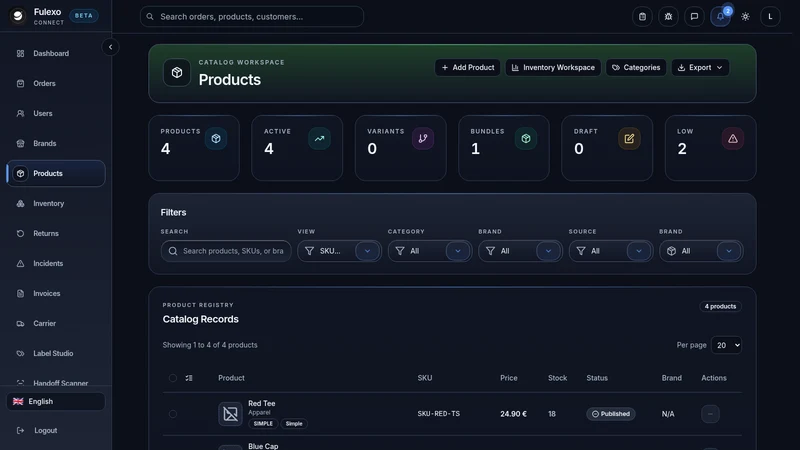Click the 24.90 € price cell

pos(513,414)
